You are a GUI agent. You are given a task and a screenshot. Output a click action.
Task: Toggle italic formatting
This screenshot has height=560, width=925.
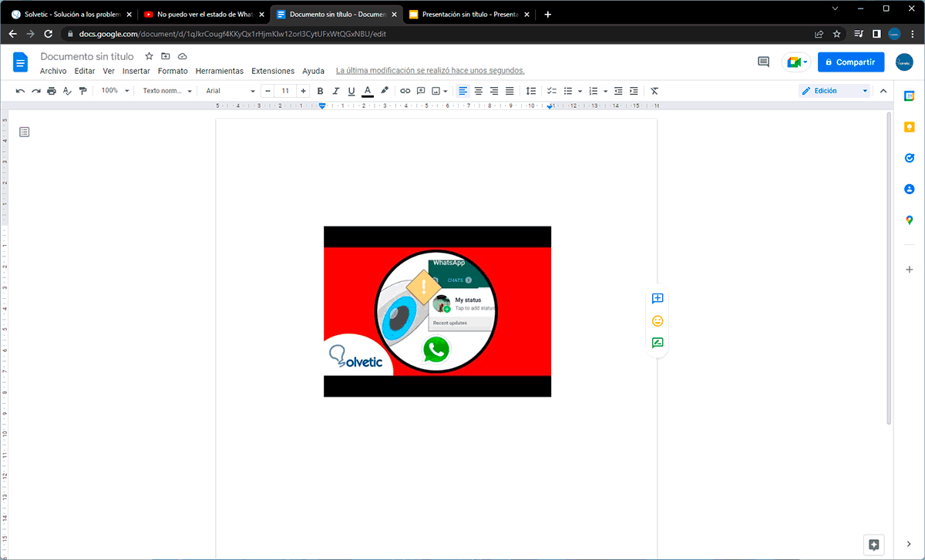(x=336, y=91)
